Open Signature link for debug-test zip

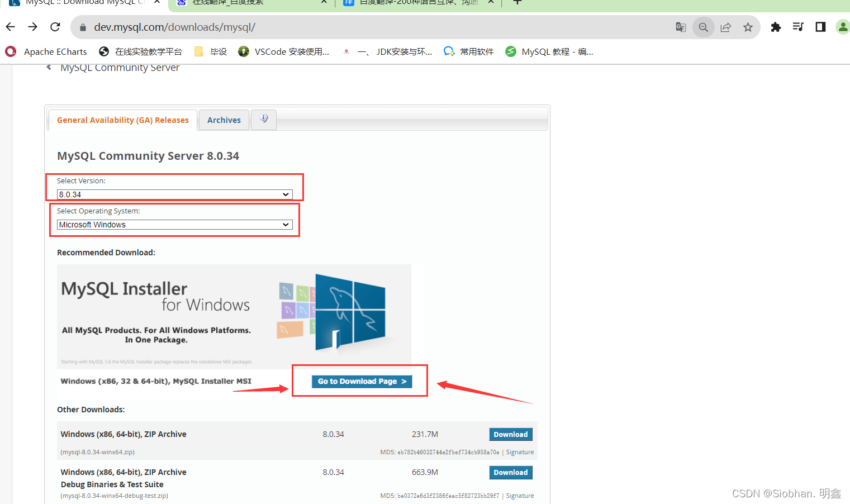520,496
